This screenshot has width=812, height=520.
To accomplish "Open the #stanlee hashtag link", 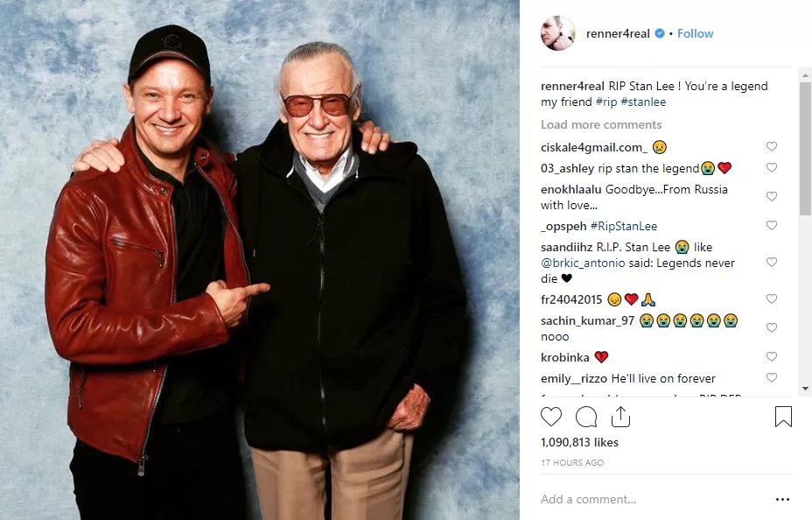I will tap(642, 102).
